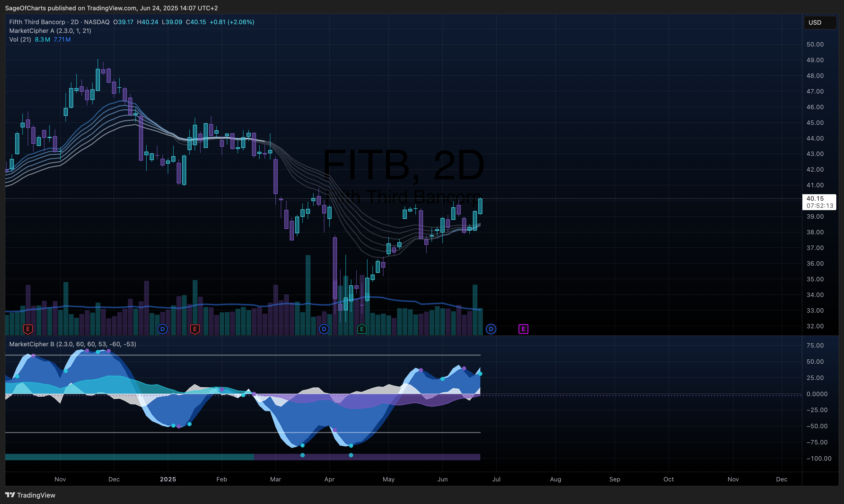The height and width of the screenshot is (504, 844).
Task: Click the 8.3 M volume value
Action: [x=42, y=39]
